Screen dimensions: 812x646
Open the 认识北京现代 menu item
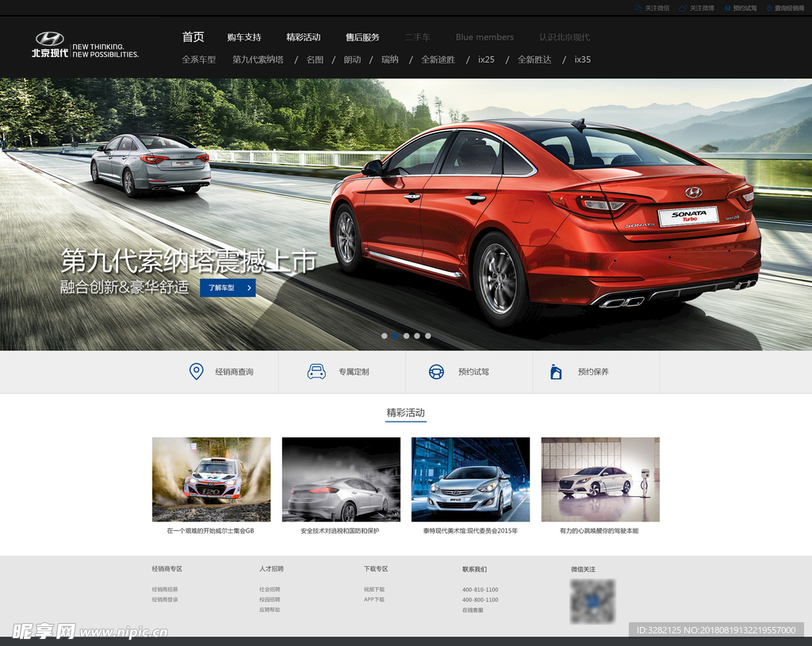565,37
